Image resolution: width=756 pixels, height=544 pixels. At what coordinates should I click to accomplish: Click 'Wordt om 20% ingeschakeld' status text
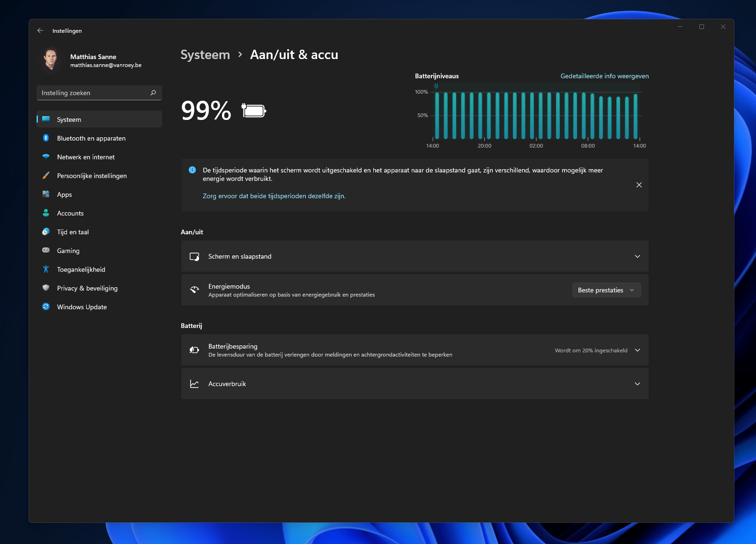[x=591, y=350]
